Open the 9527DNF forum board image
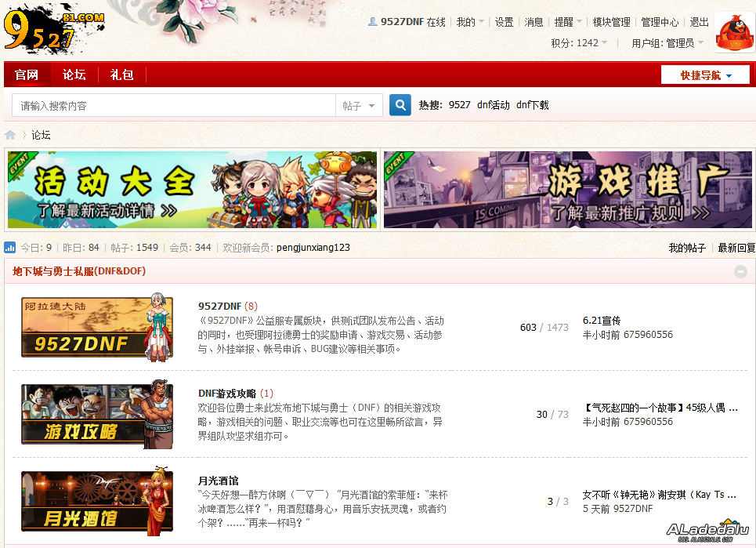Viewport: 756px width, 548px height. [97, 328]
